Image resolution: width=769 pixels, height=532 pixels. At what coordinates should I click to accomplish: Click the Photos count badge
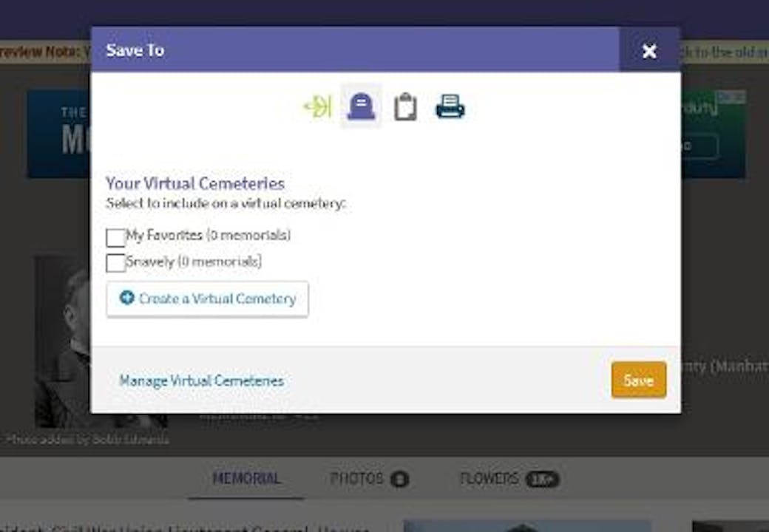coord(398,479)
